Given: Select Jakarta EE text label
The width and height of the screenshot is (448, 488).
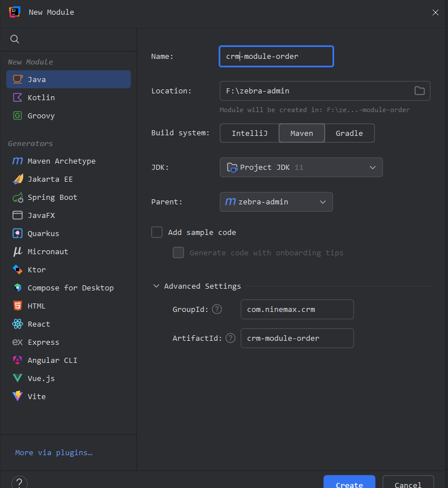Looking at the screenshot, I should (x=50, y=179).
